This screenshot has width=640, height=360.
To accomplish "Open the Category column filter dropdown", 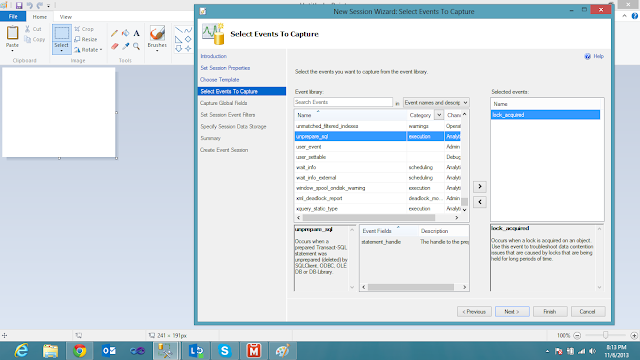I will [x=439, y=115].
